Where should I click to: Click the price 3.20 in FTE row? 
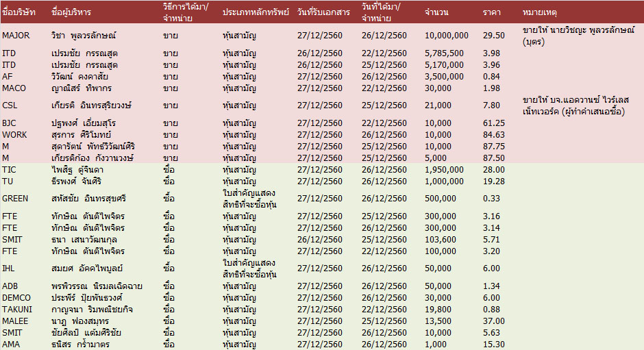click(491, 251)
